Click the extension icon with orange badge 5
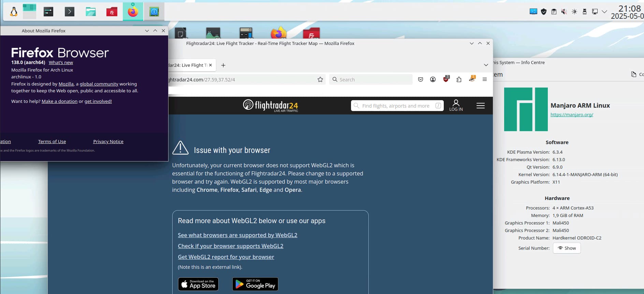This screenshot has height=294, width=644. point(472,79)
